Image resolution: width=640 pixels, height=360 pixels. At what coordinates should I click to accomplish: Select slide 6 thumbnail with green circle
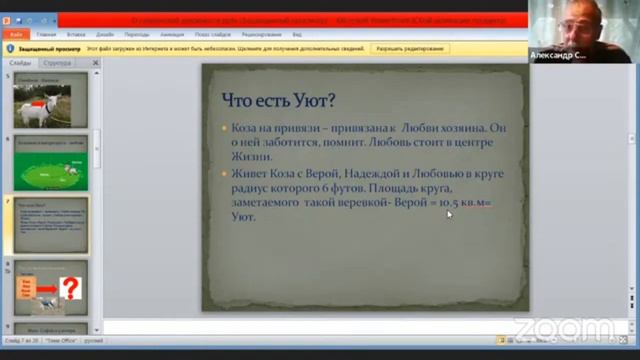(51, 163)
